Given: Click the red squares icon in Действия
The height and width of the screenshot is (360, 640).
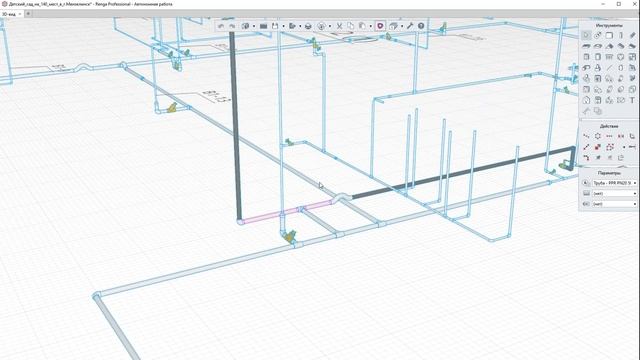Looking at the screenshot, I should pyautogui.click(x=598, y=147).
